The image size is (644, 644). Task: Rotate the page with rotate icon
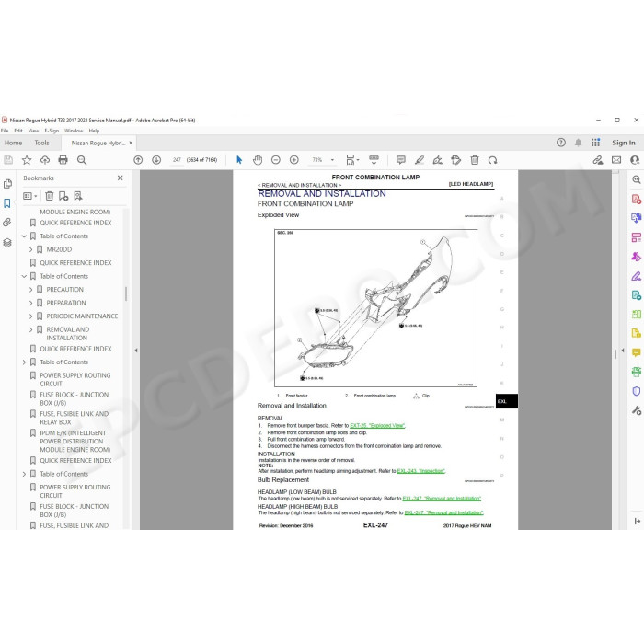coord(493,160)
